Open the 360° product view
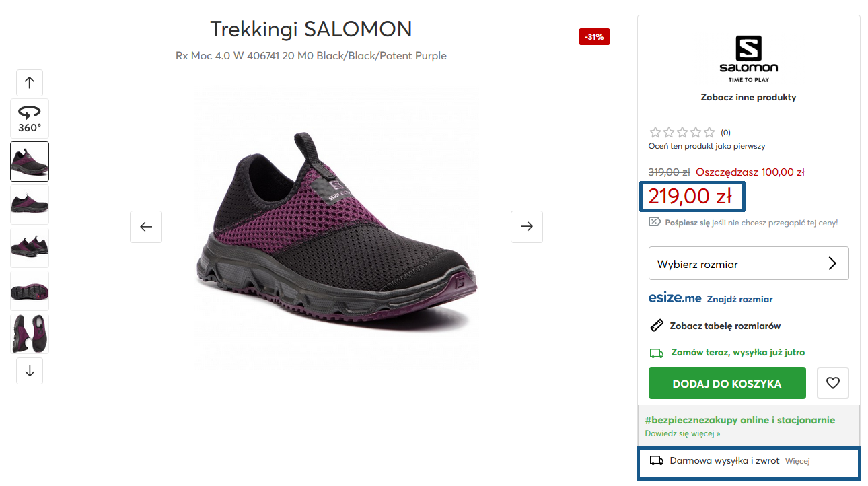Image resolution: width=868 pixels, height=486 pixels. pyautogui.click(x=30, y=118)
